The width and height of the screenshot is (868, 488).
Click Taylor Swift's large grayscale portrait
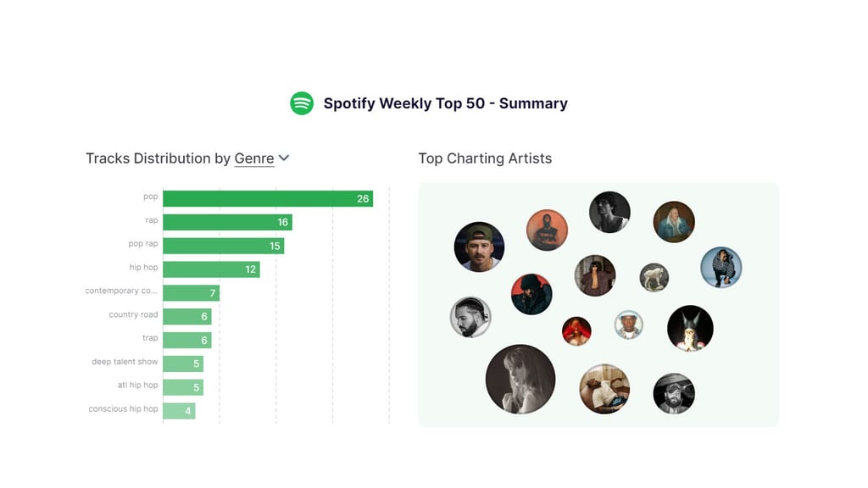520,379
